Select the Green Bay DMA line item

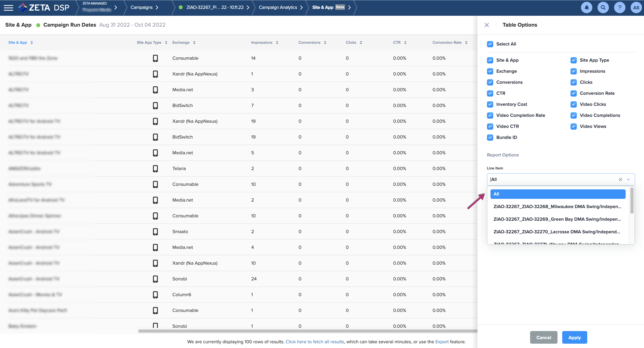point(557,219)
